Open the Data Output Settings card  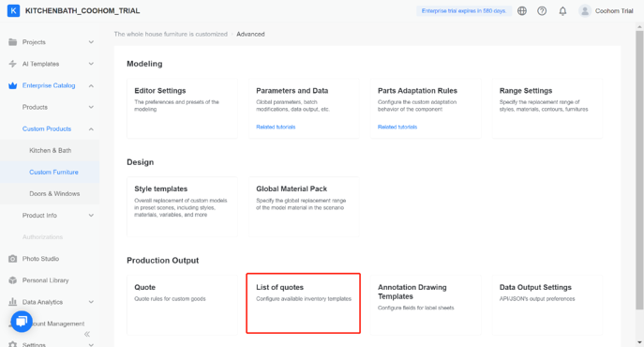(x=547, y=305)
